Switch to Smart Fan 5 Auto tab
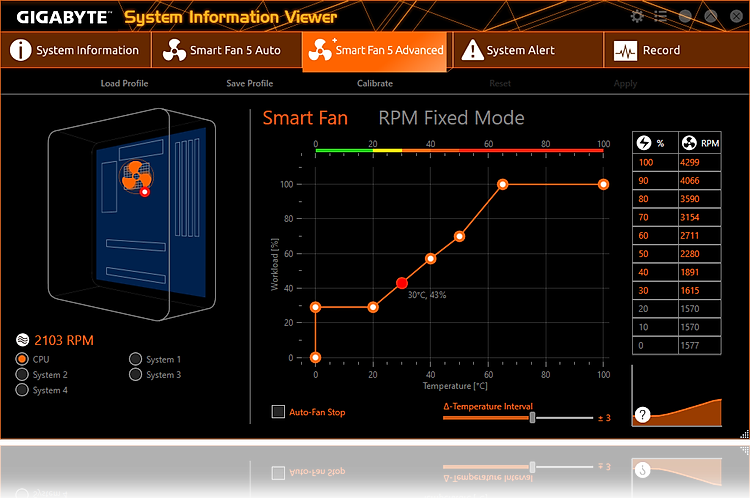750x498 pixels. (x=227, y=50)
